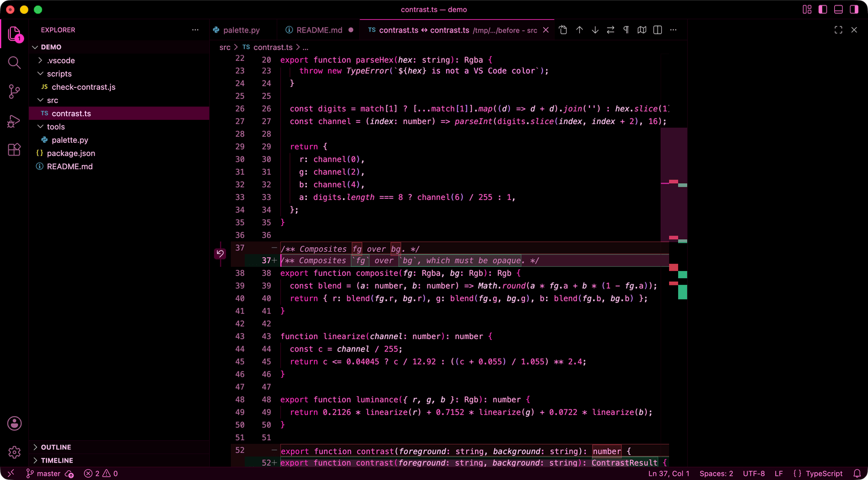Change end of line LF
Screen dimensions: 868x480
(779, 473)
